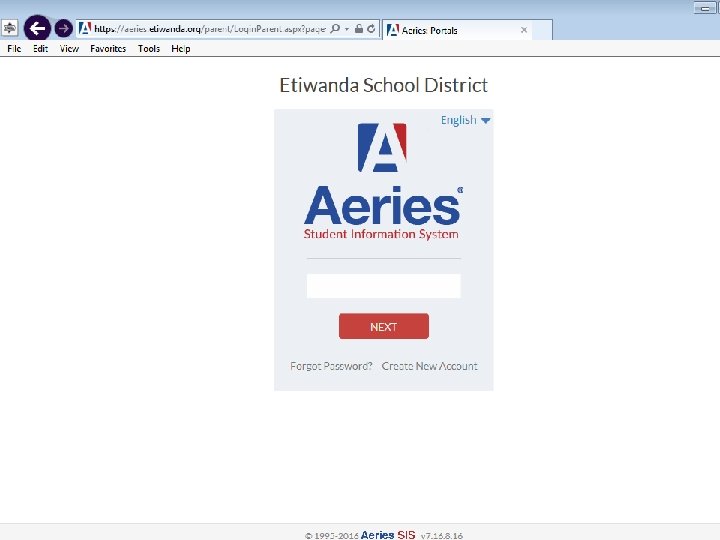Click the v7.16.8.16 version text in footer
The height and width of the screenshot is (540, 720).
click(442, 536)
